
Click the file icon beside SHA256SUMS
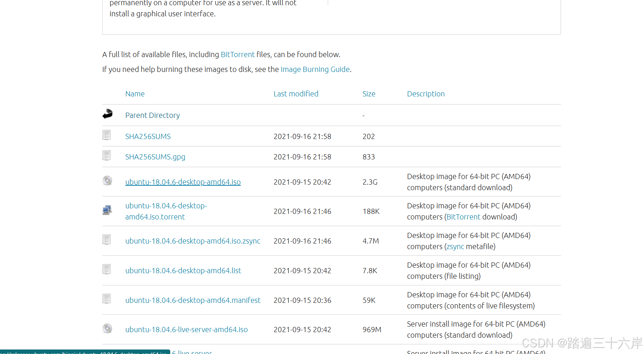tap(107, 135)
